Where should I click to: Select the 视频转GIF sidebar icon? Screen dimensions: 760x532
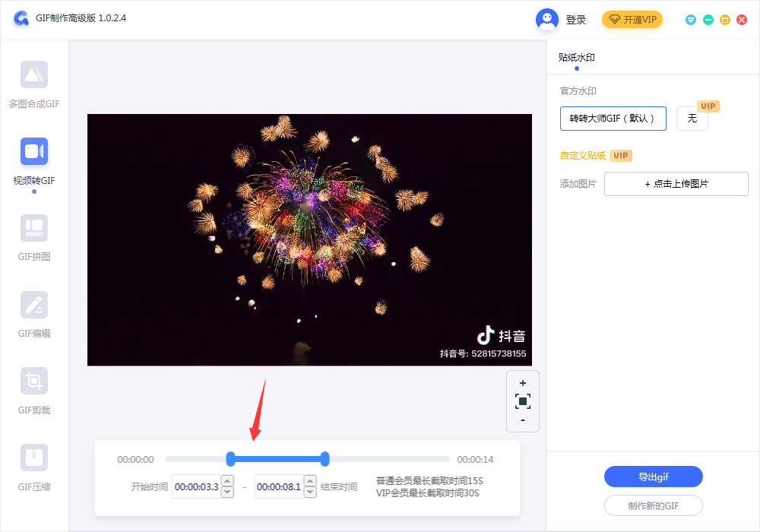[x=34, y=151]
